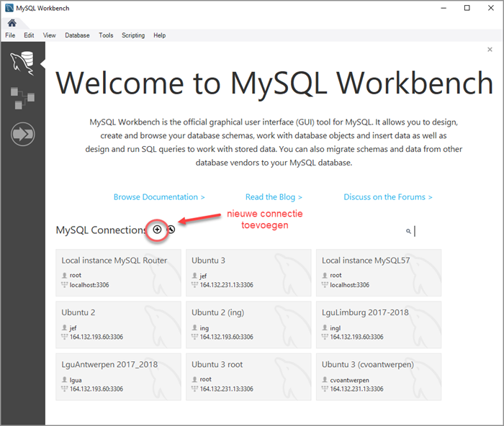Open Ubuntu 3 (cvoantwerpen) connection tile
This screenshot has height=426, width=504.
[x=379, y=376]
